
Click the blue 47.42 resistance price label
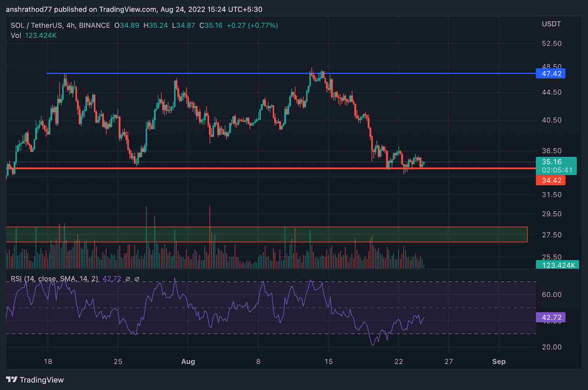coord(551,73)
